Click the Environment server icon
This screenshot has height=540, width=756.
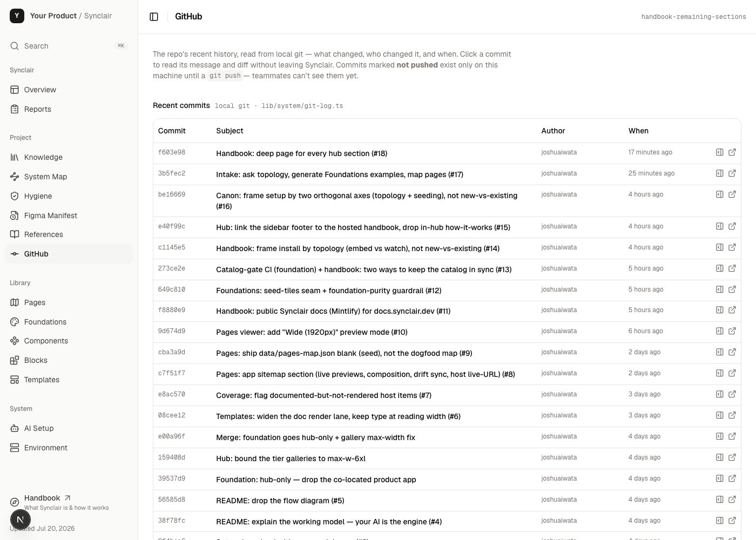coord(15,448)
